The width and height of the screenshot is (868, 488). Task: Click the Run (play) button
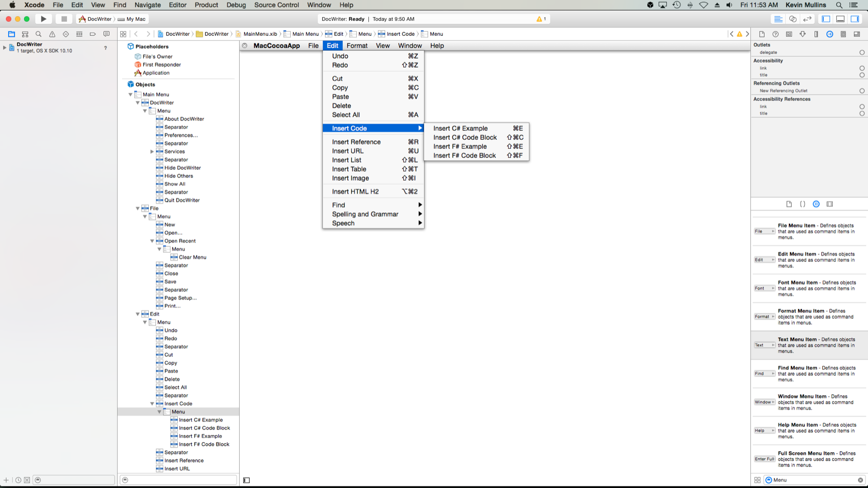pyautogui.click(x=43, y=19)
